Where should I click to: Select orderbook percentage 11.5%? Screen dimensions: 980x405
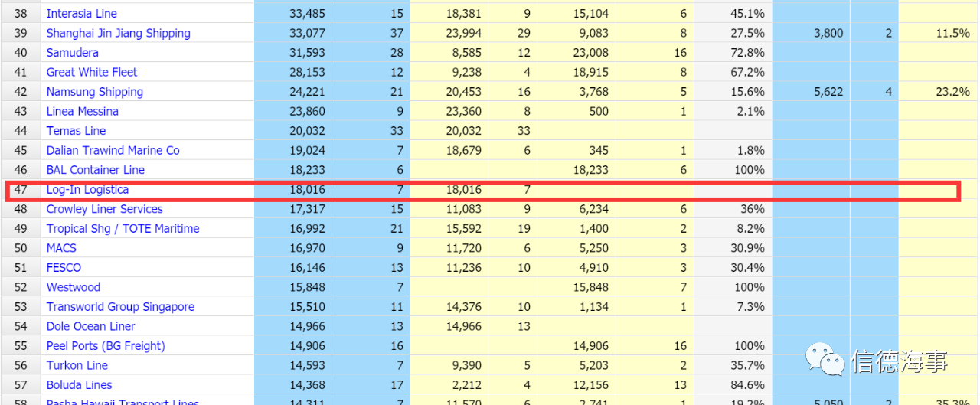pyautogui.click(x=952, y=33)
